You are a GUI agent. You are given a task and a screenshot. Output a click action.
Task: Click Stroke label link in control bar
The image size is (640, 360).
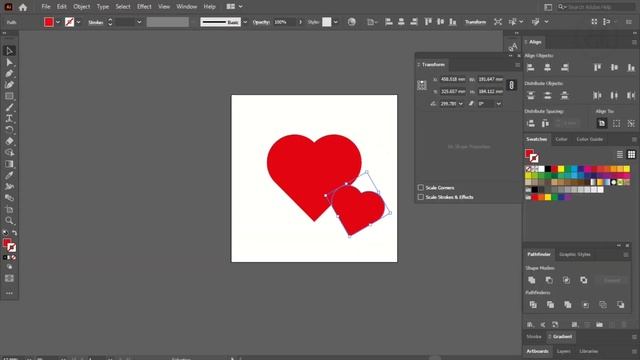pos(96,22)
